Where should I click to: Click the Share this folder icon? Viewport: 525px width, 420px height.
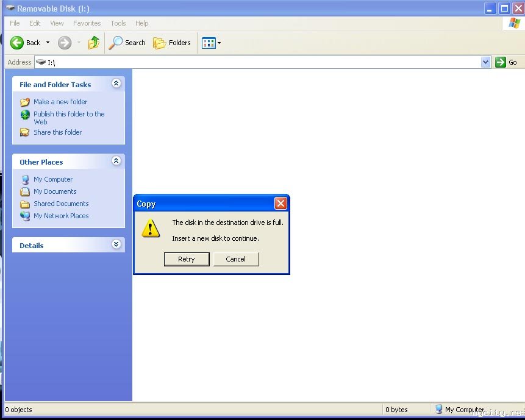[25, 132]
